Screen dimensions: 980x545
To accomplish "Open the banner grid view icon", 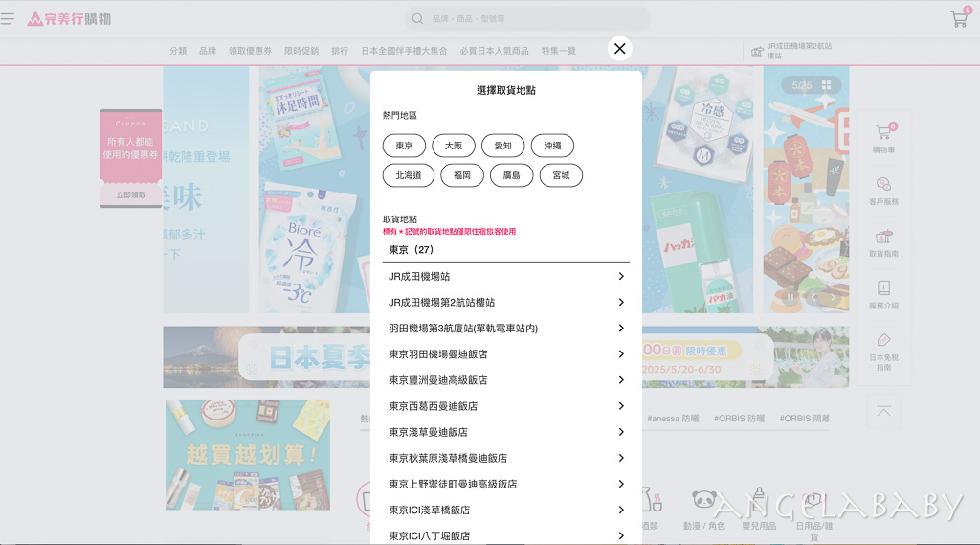I will point(826,85).
